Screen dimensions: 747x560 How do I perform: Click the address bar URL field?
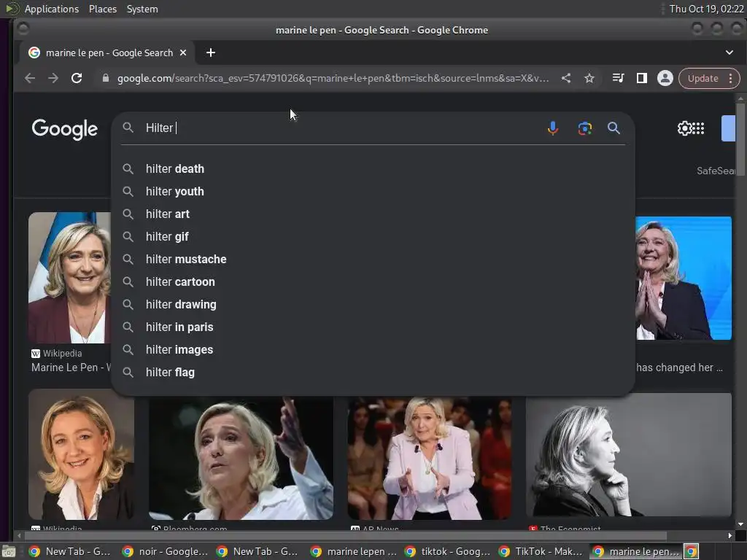pyautogui.click(x=333, y=78)
